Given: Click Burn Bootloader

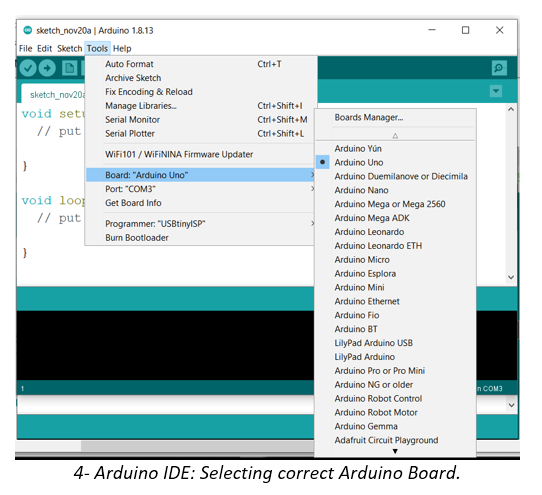Looking at the screenshot, I should (200, 238).
